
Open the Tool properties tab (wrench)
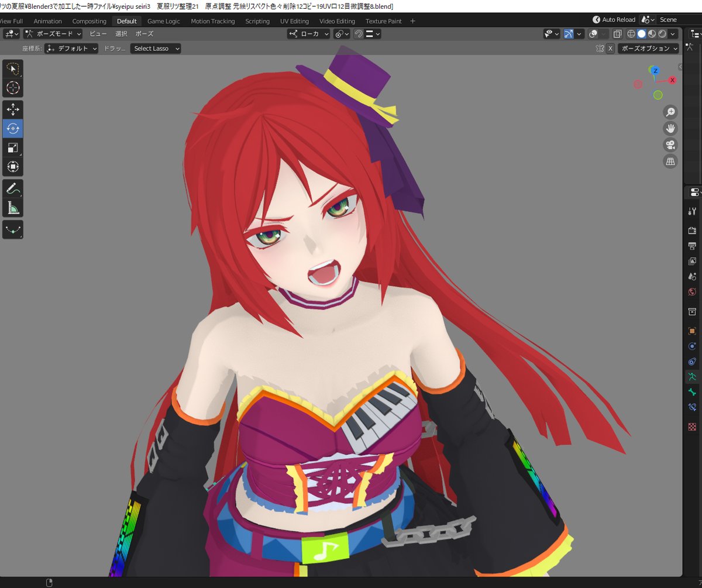(693, 211)
